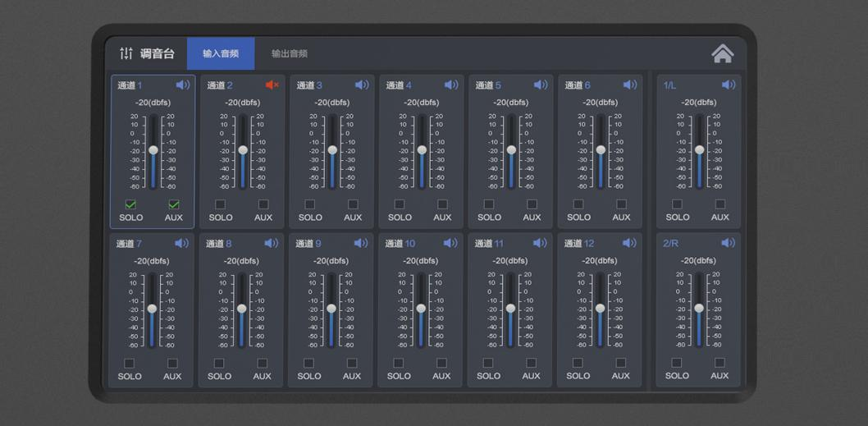
Task: Mute the 2/R output speaker icon
Action: [728, 244]
